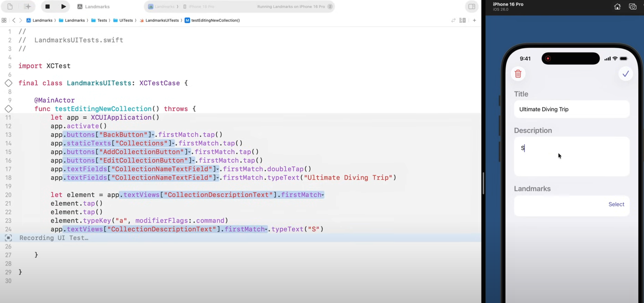Confirm edits with the checkmark button
Image resolution: width=644 pixels, height=303 pixels.
[626, 74]
